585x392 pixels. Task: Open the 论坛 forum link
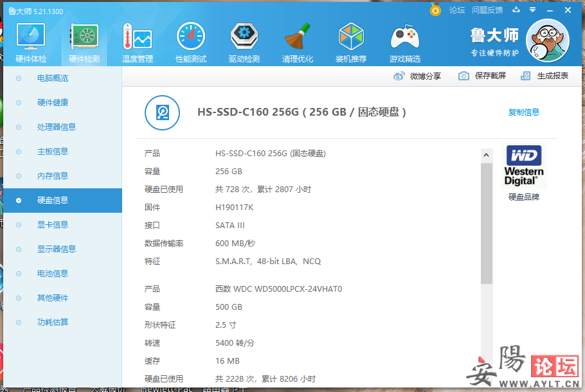point(457,10)
